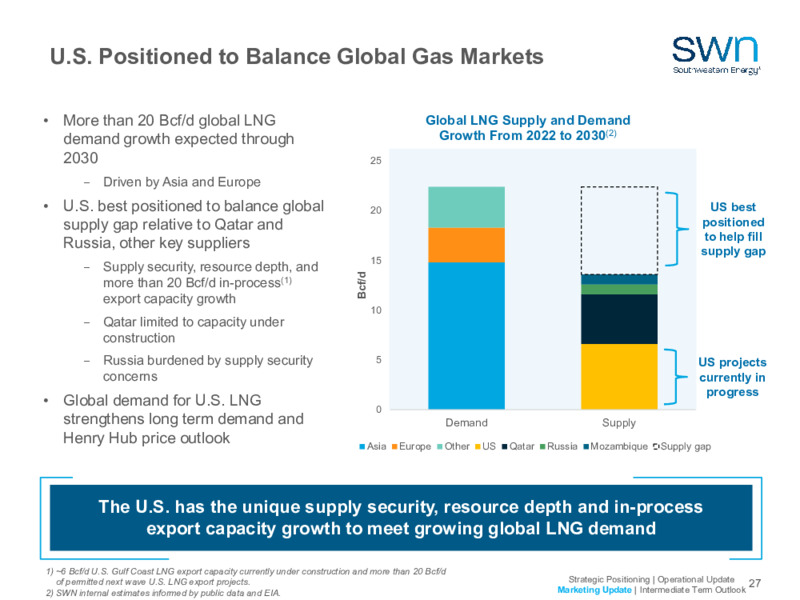This screenshot has width=800, height=600.
Task: Click the 'Bcf/d' y-axis title
Action: click(361, 285)
